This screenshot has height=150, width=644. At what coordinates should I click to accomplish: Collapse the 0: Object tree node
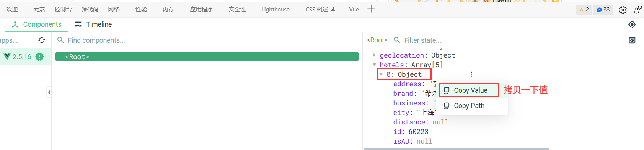381,74
